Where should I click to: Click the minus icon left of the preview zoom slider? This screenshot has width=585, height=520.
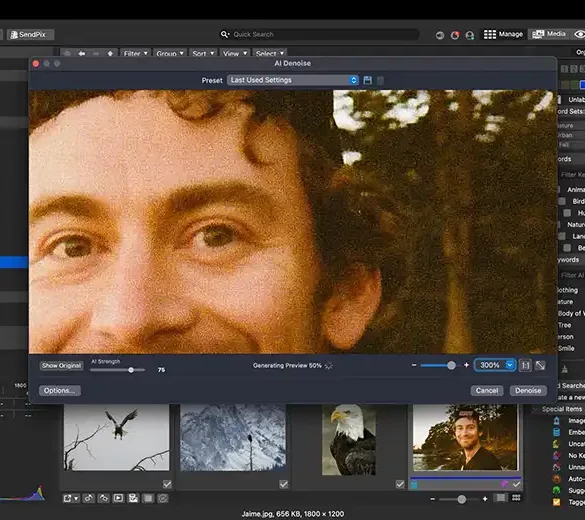[414, 365]
